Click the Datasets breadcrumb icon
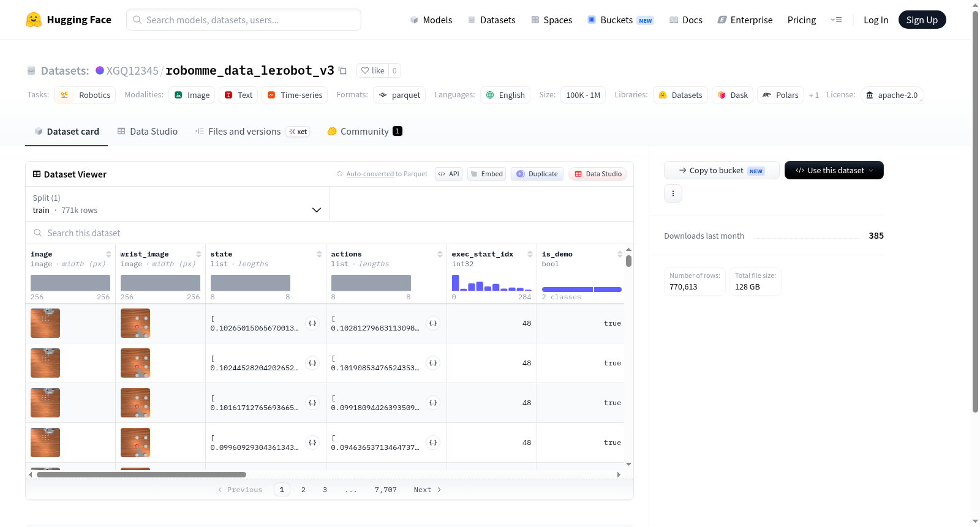980x527 pixels. (31, 70)
